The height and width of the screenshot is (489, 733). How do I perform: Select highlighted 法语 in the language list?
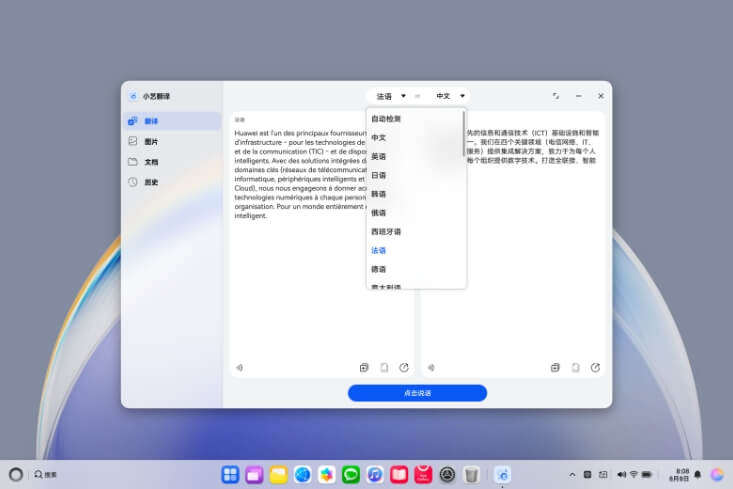(415, 250)
